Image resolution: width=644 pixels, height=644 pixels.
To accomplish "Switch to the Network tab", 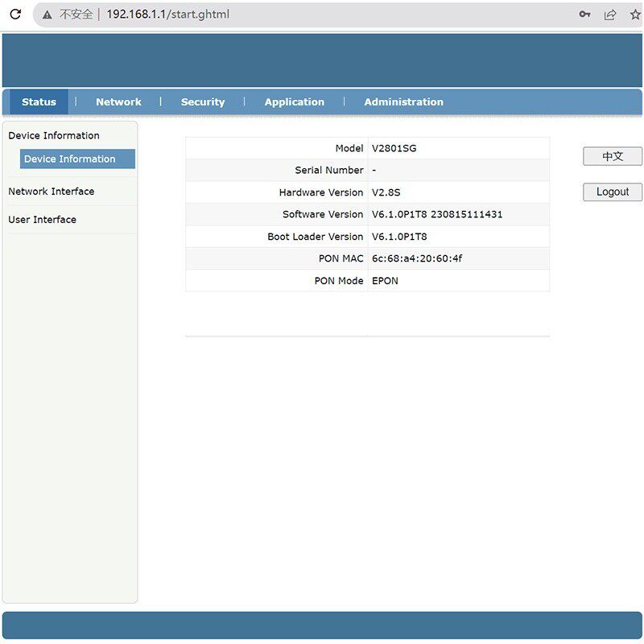I will (118, 101).
